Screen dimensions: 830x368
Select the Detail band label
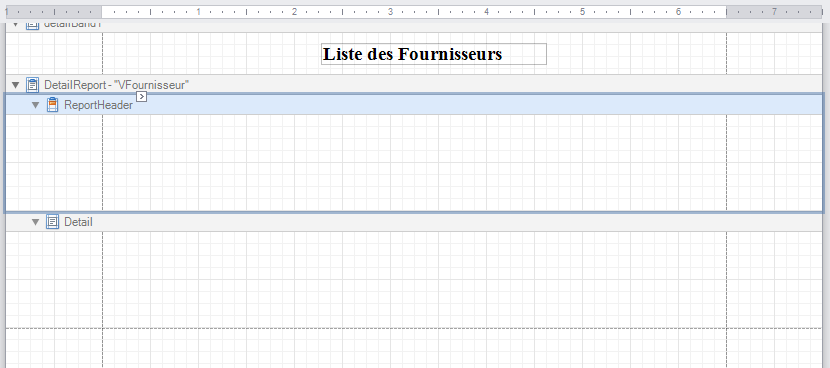pos(78,222)
